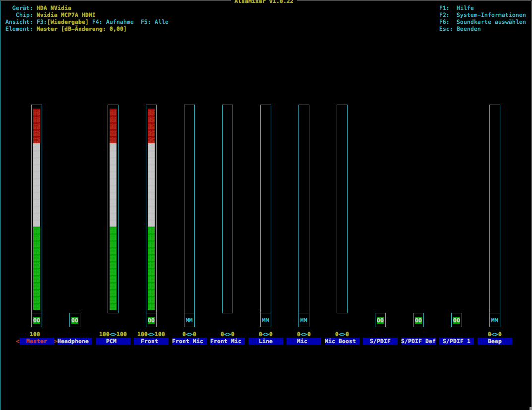Unmute the Line channel MM box
The image size is (532, 410).
266,320
